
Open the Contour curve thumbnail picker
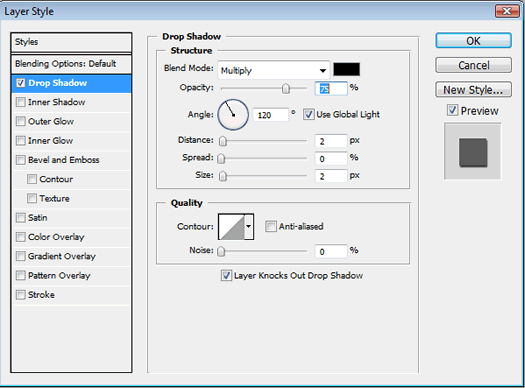point(232,227)
